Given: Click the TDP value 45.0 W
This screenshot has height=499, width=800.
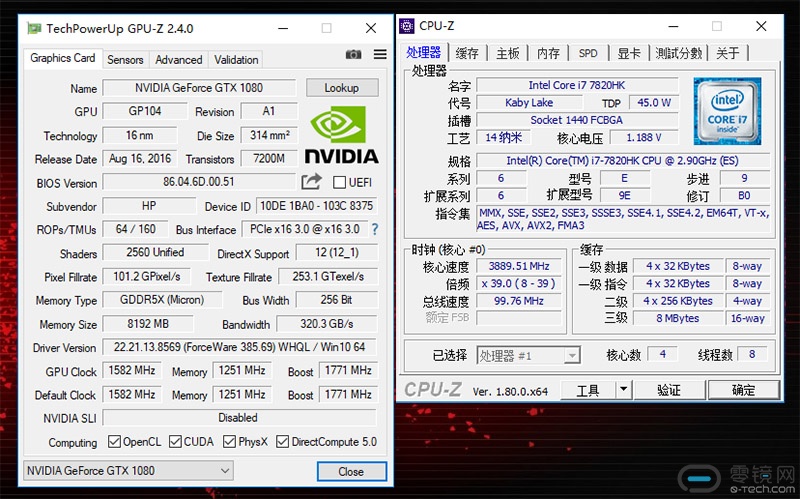Looking at the screenshot, I should pyautogui.click(x=654, y=103).
